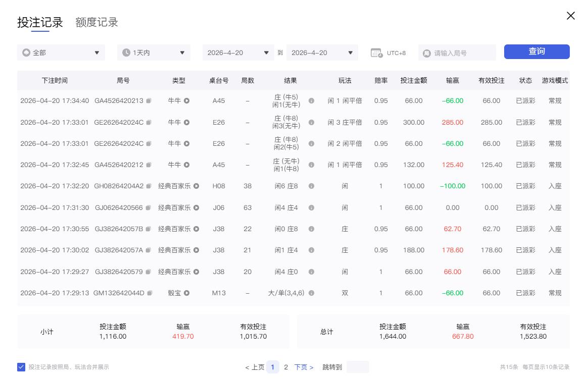Open the 全部 game type dropdown

61,53
